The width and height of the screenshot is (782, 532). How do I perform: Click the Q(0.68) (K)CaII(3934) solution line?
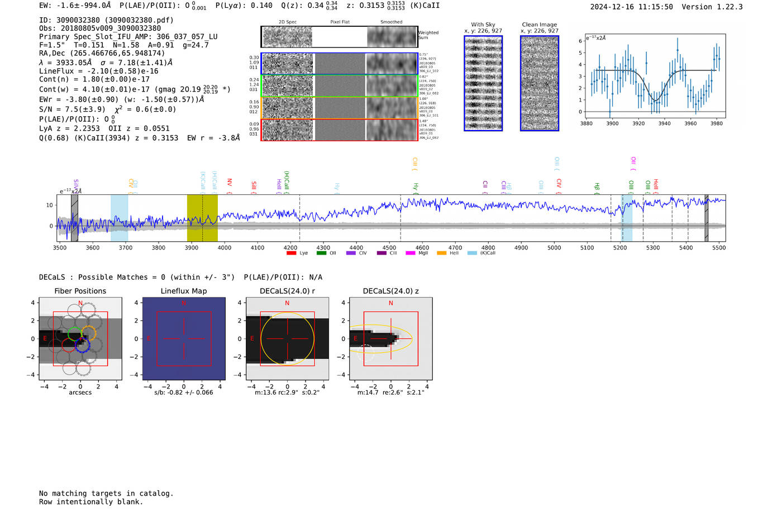140,138
